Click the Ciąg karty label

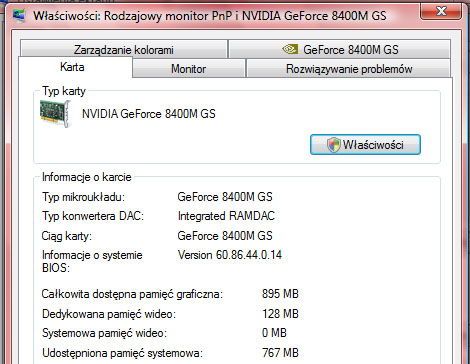[x=67, y=236]
